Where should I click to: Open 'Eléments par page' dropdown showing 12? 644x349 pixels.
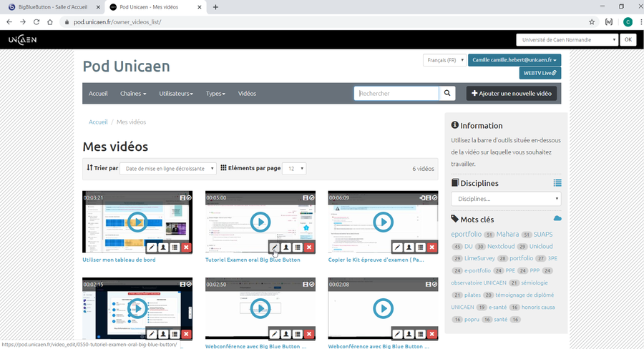click(x=294, y=168)
